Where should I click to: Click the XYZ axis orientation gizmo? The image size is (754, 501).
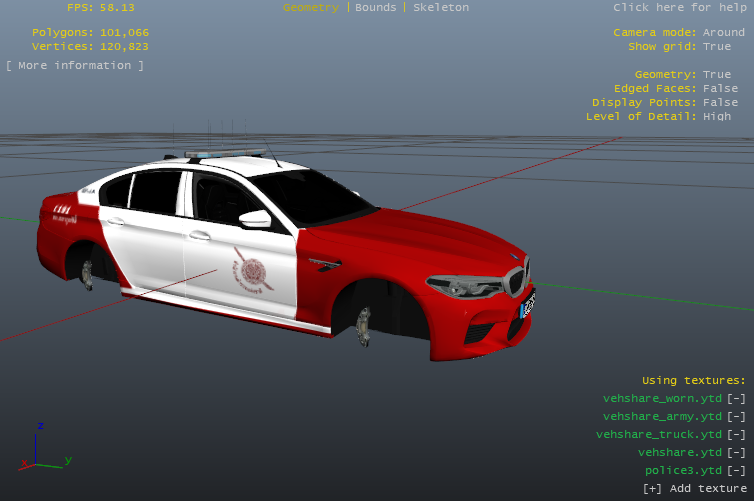pyautogui.click(x=46, y=447)
